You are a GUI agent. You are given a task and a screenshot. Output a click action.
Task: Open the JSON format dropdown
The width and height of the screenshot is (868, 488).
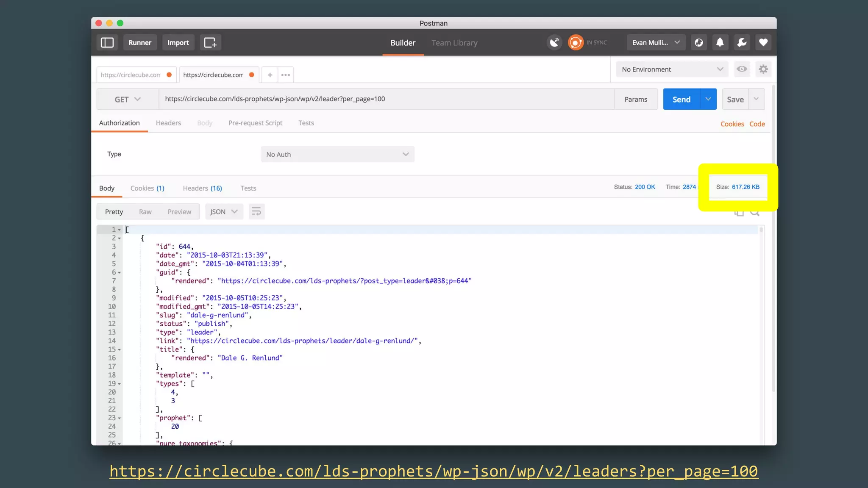point(224,211)
